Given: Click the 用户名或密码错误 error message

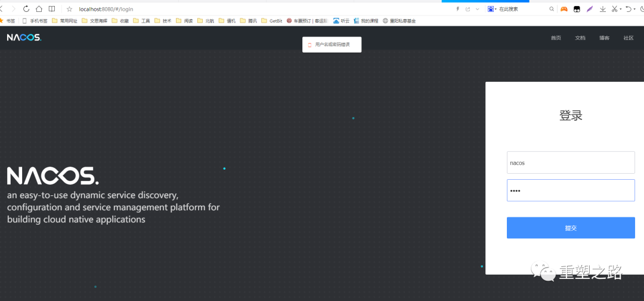Looking at the screenshot, I should point(332,44).
